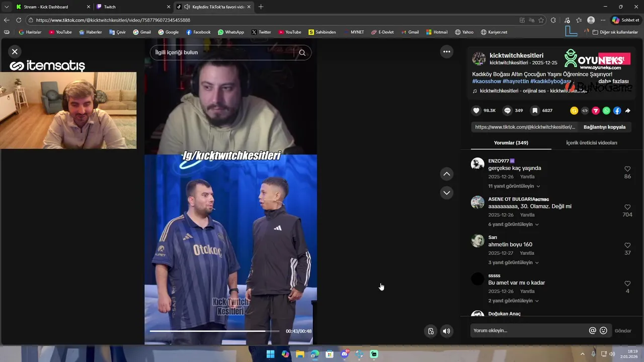
Task: Click Gönder to post comment
Action: pyautogui.click(x=623, y=331)
